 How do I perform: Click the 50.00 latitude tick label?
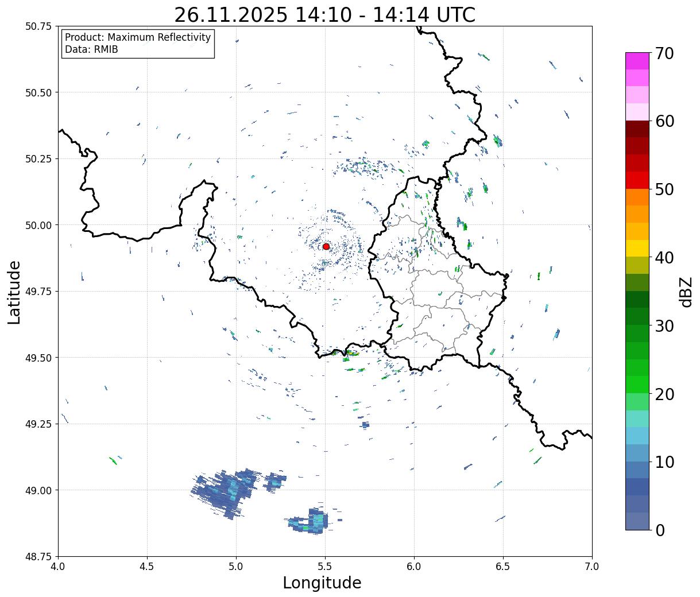point(38,225)
